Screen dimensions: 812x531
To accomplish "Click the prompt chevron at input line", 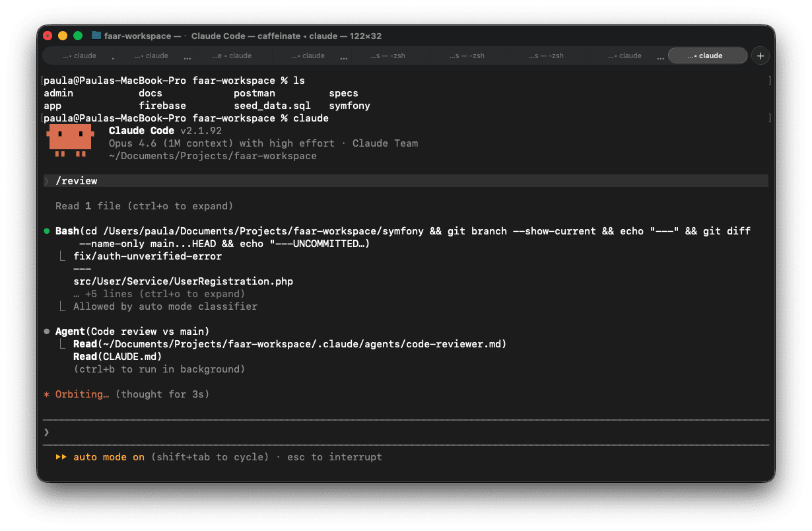I will click(x=46, y=433).
